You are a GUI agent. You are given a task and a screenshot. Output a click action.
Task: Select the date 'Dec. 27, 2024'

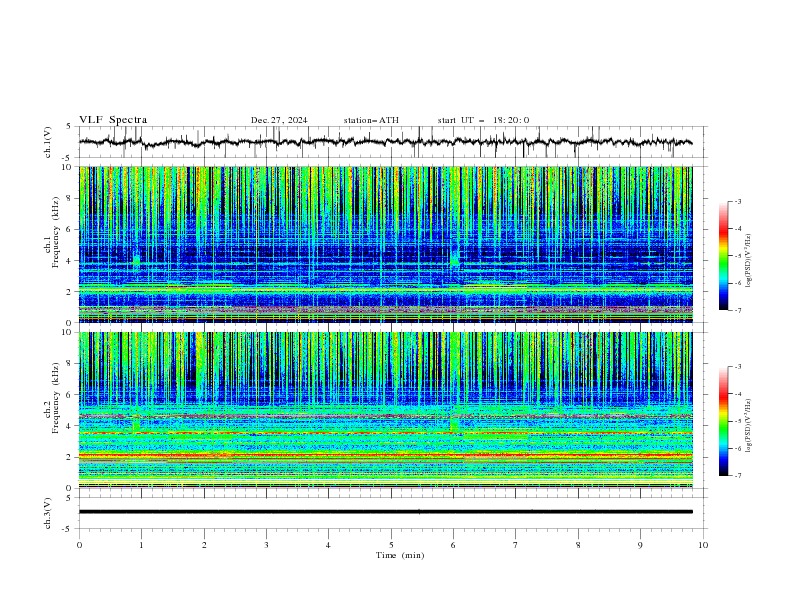click(x=279, y=120)
